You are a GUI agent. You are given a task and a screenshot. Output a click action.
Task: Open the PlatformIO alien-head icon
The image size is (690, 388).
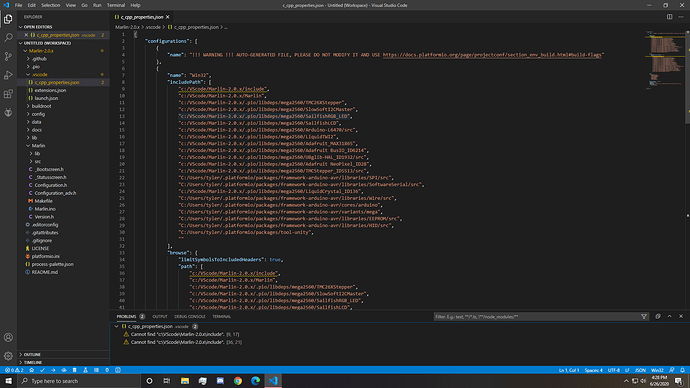8,113
